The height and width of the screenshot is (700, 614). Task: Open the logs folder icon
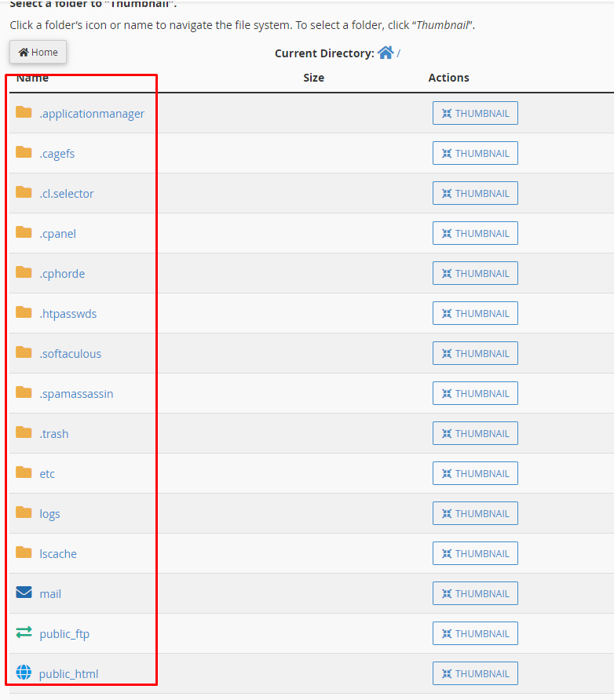[x=24, y=512]
